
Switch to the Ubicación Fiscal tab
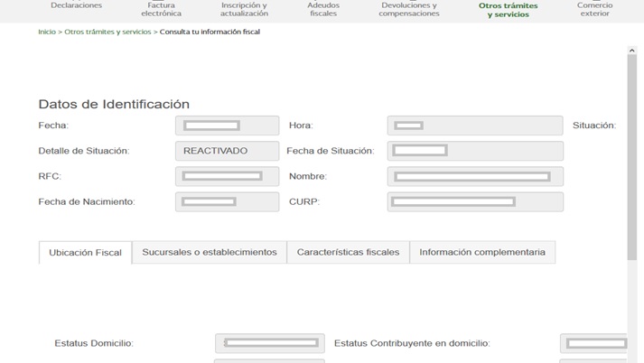85,253
